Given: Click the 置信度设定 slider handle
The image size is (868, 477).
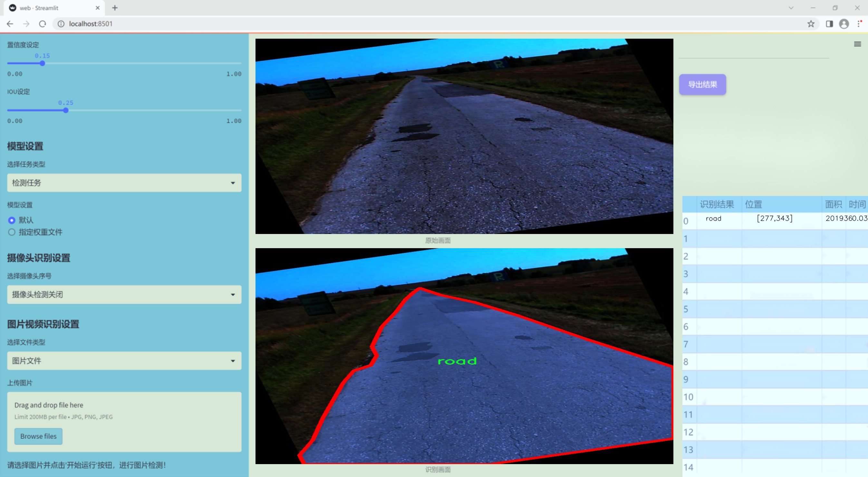Looking at the screenshot, I should point(43,63).
